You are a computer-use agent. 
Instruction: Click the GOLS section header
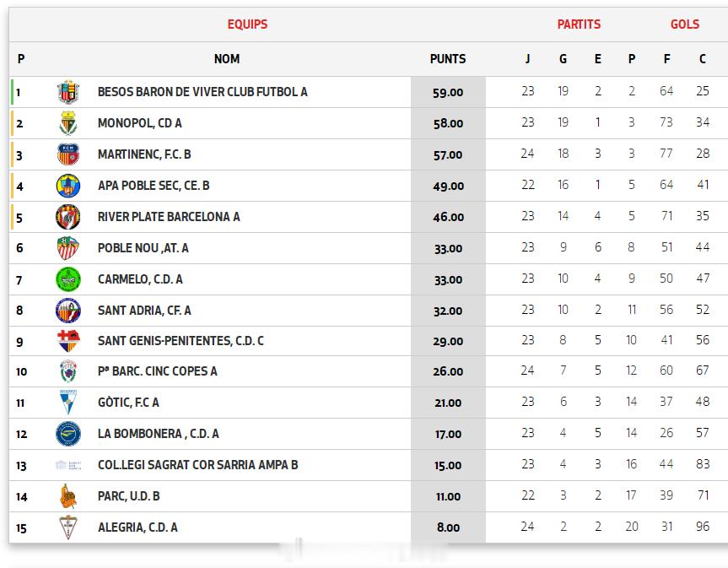(x=684, y=24)
